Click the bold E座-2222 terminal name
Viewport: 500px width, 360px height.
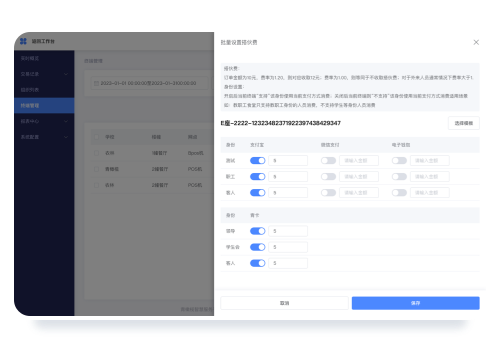(281, 123)
